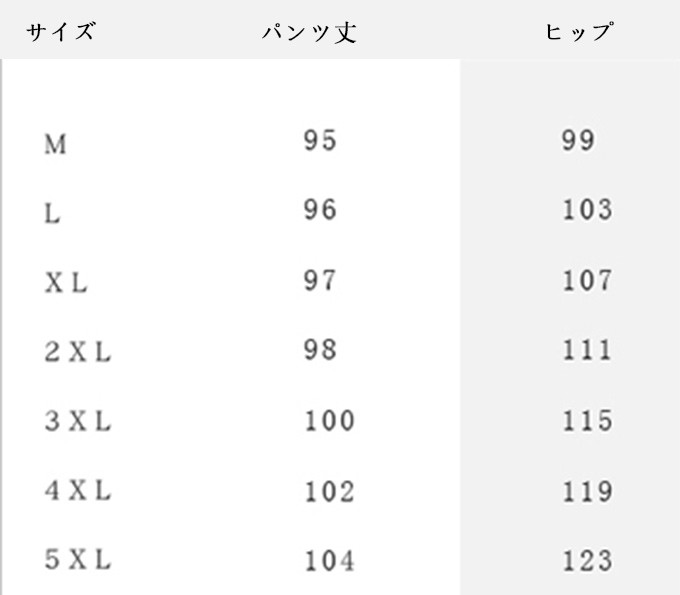680x595 pixels.
Task: Select the L size row label
Action: (53, 214)
